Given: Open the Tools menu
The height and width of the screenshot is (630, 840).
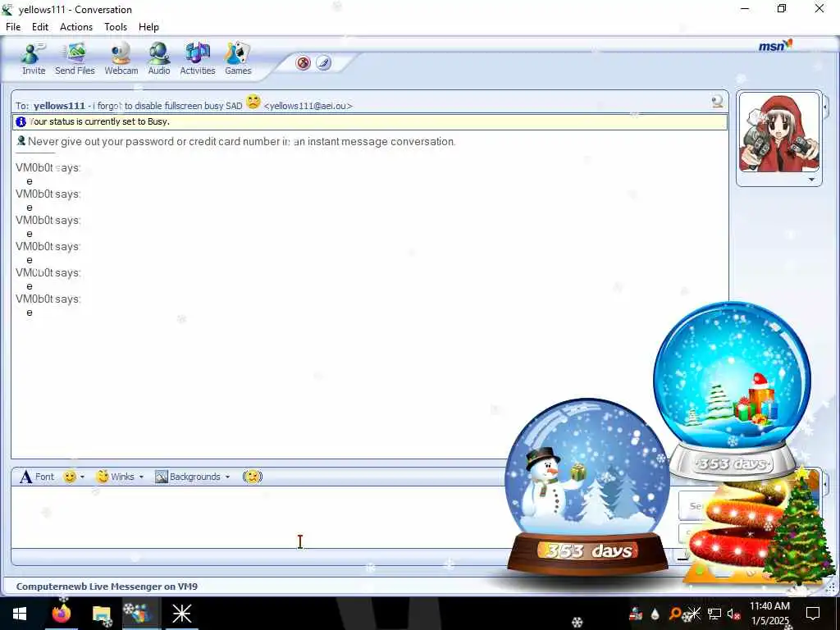Looking at the screenshot, I should tap(116, 27).
